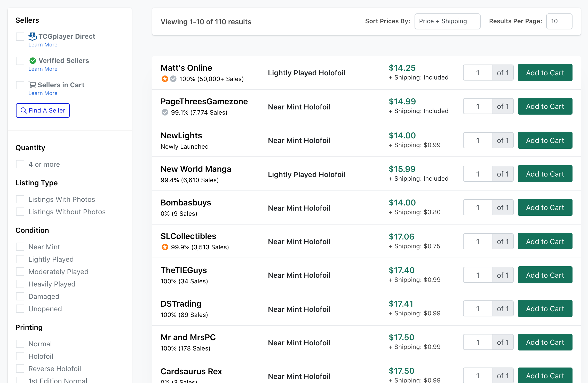Open the Mr and MrsPC seller name

tap(188, 337)
